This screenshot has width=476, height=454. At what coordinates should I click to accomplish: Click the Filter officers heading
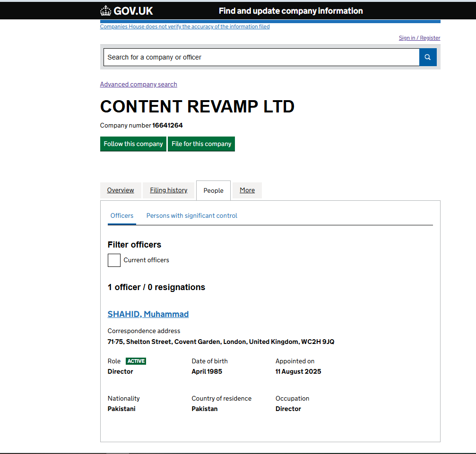click(x=134, y=245)
